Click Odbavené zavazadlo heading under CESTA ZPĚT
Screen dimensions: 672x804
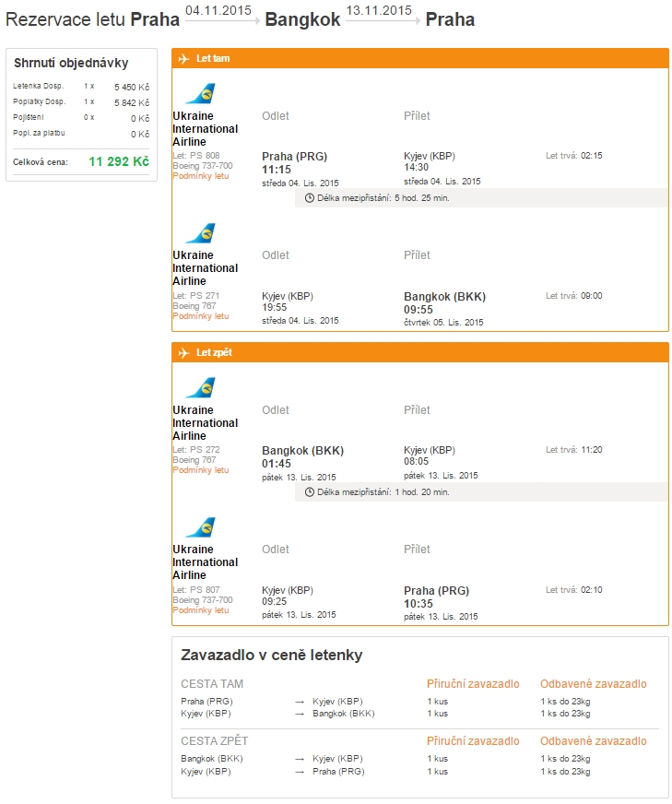[x=594, y=741]
